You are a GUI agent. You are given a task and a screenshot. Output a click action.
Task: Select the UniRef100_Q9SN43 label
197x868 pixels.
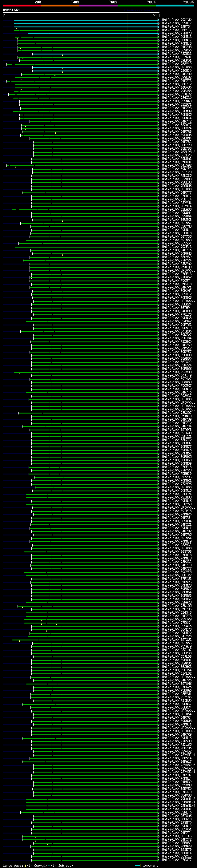(x=177, y=101)
